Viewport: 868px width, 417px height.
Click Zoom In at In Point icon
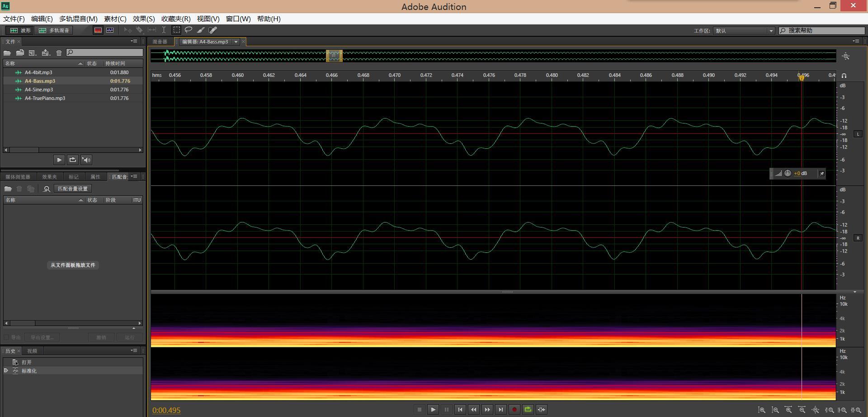click(829, 410)
